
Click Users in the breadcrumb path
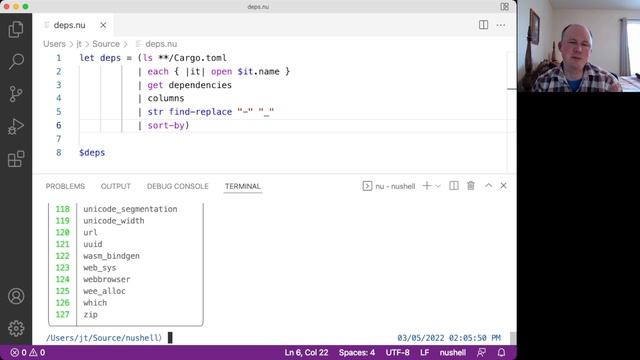coord(54,44)
